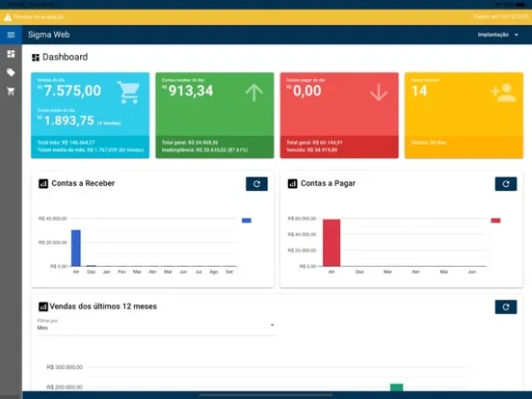Click the yellow card footer text
The width and height of the screenshot is (532, 399).
point(429,143)
